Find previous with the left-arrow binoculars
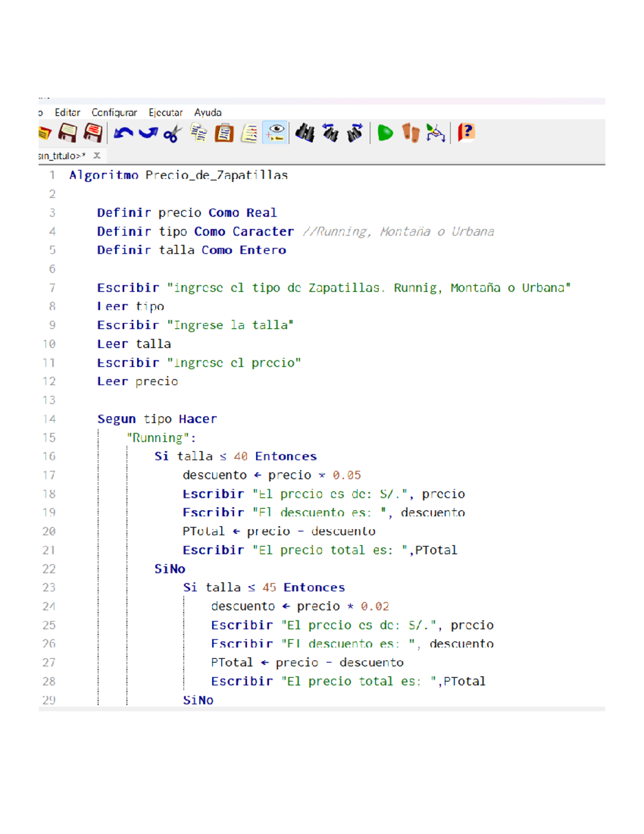Image resolution: width=644 pixels, height=834 pixels. tap(330, 133)
